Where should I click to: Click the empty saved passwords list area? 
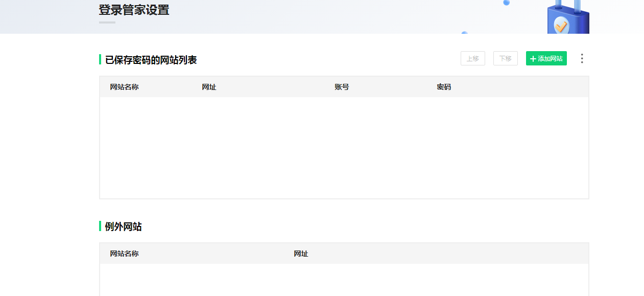pyautogui.click(x=344, y=147)
